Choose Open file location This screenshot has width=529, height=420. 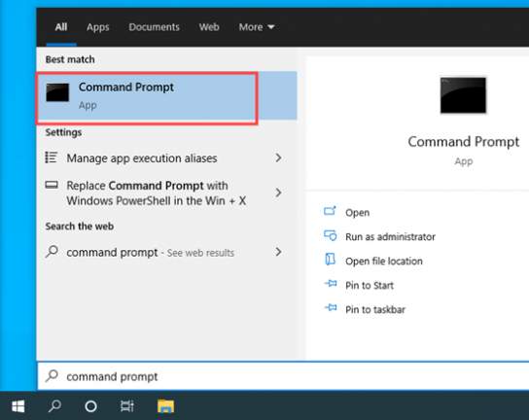[x=383, y=262]
